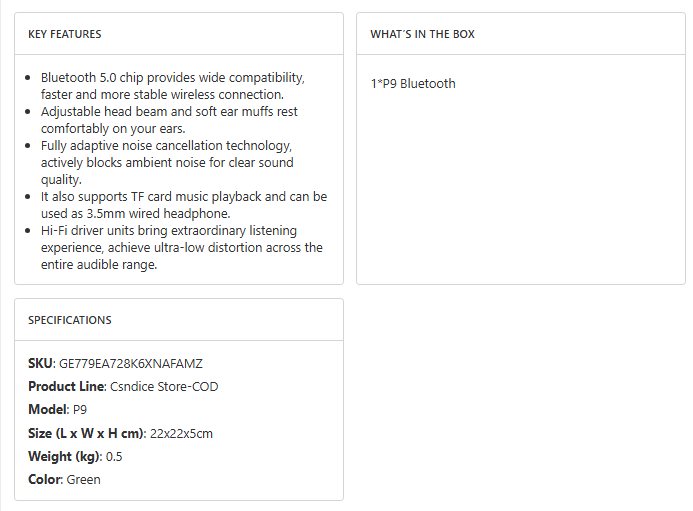Select the SKU code GE779EA728K6XNAFAMZ

point(131,364)
